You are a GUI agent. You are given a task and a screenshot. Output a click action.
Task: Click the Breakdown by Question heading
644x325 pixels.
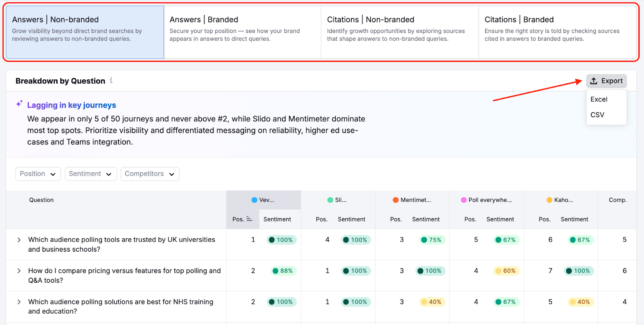60,81
